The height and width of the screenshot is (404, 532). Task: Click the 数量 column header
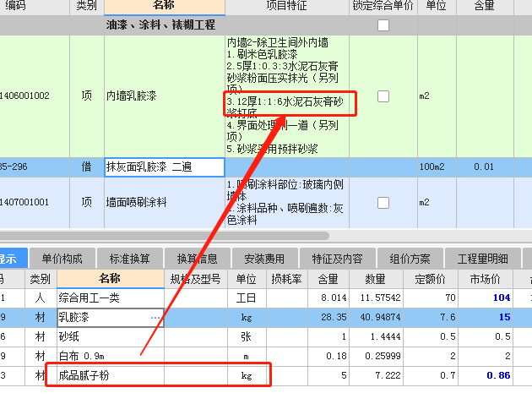(x=376, y=280)
